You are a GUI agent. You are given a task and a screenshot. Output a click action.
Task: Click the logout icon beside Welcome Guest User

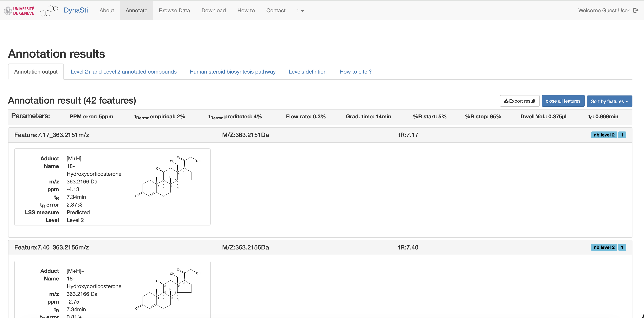(x=636, y=10)
